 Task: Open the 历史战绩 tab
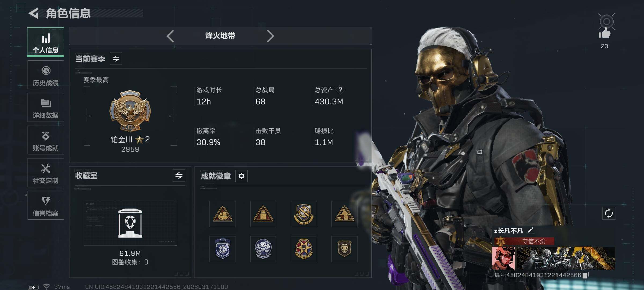pyautogui.click(x=46, y=75)
